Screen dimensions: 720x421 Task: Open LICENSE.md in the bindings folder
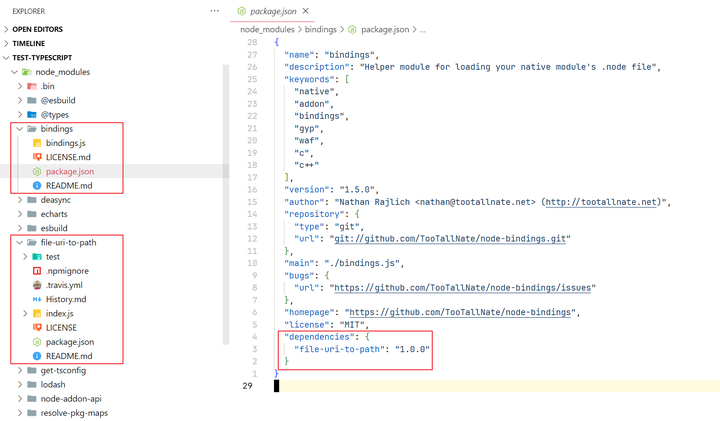coord(68,157)
